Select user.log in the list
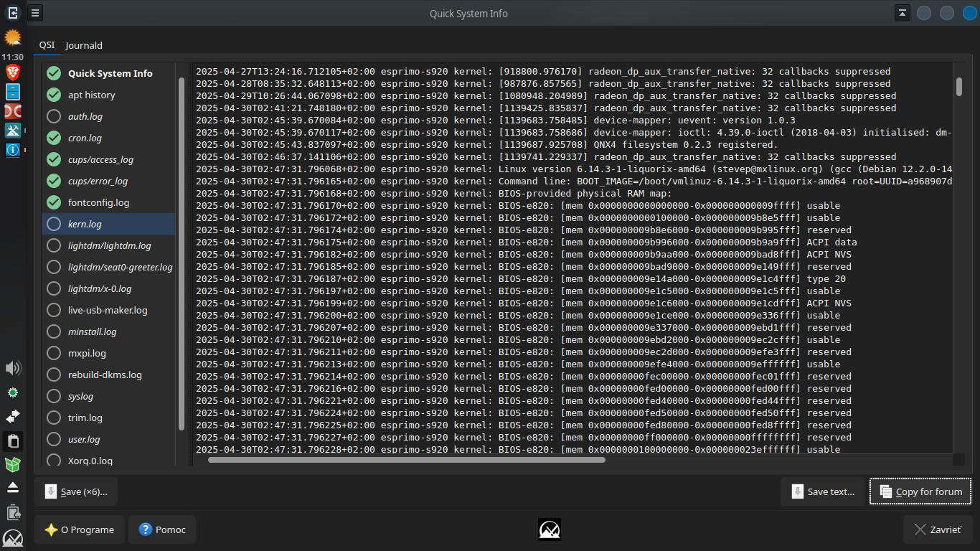This screenshot has height=551, width=980. 108,439
